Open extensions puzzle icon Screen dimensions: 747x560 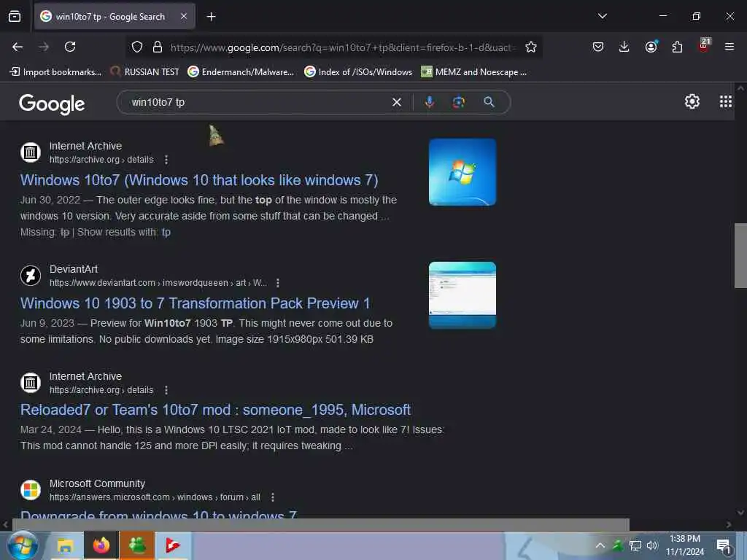pos(677,47)
